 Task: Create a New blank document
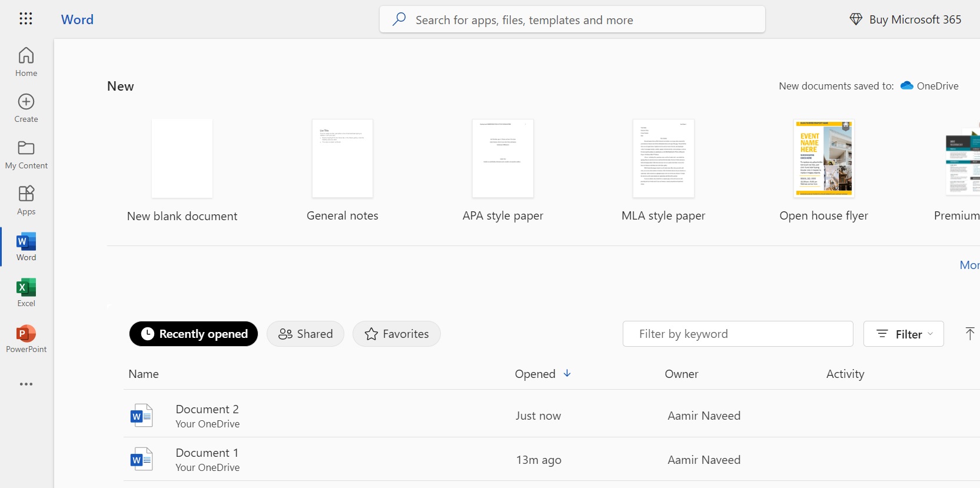point(182,171)
